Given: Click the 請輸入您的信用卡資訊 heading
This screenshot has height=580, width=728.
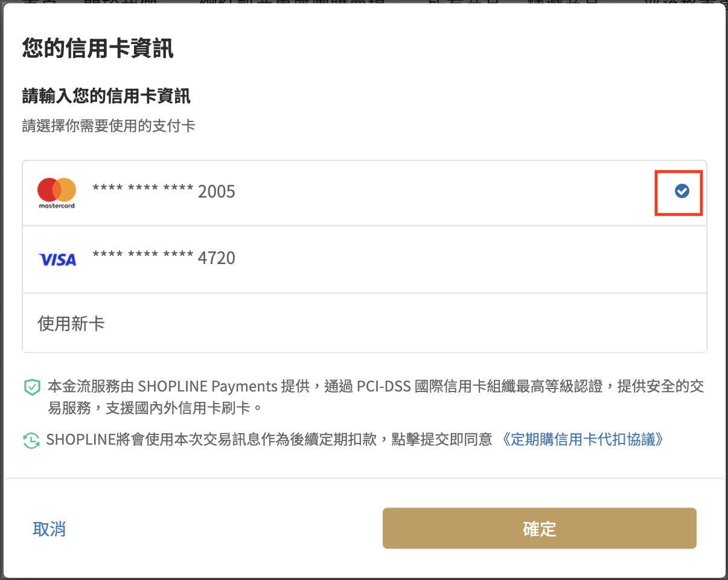Looking at the screenshot, I should tap(106, 95).
